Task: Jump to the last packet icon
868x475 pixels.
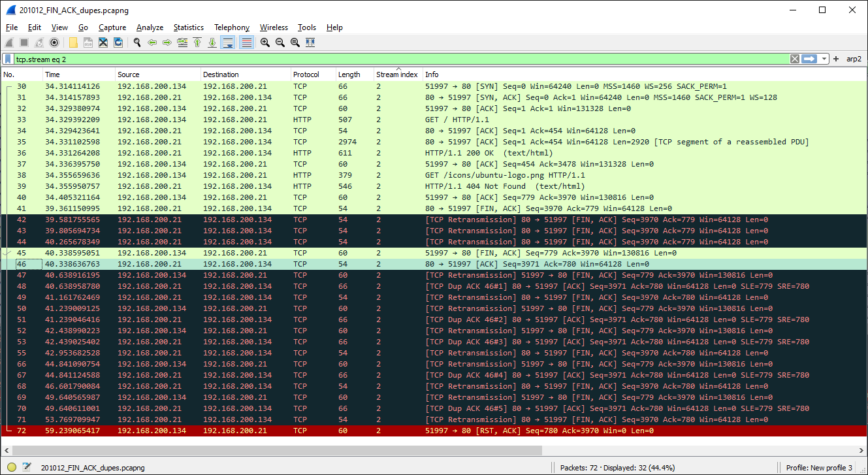Action: [x=212, y=42]
